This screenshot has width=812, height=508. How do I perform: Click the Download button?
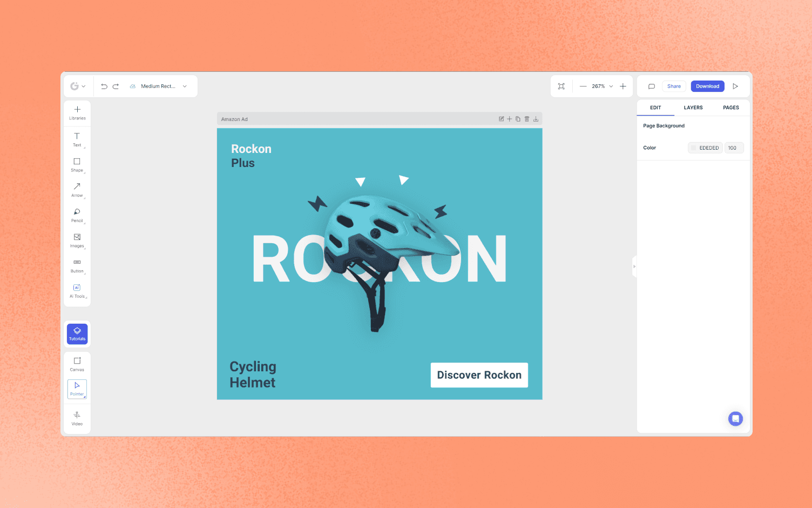click(x=707, y=86)
